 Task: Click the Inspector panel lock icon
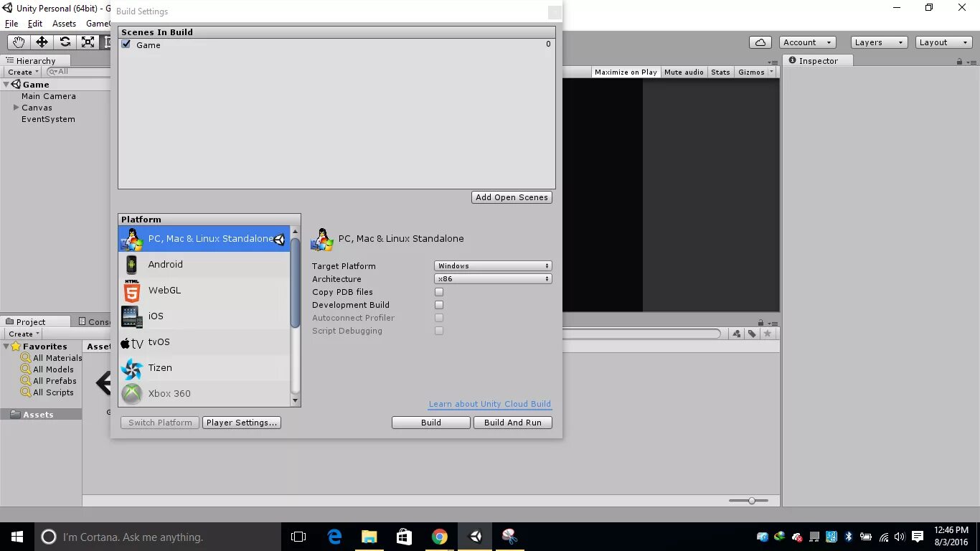click(959, 62)
